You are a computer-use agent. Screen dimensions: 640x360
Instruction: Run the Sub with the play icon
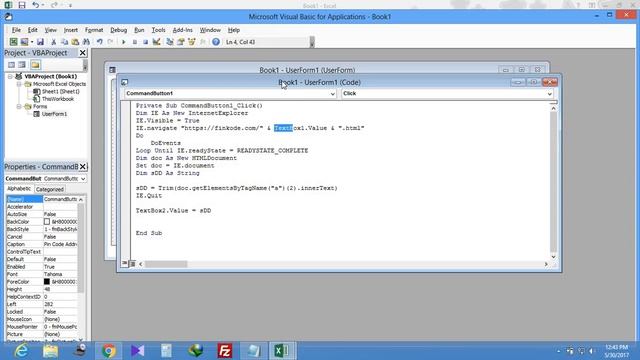123,42
